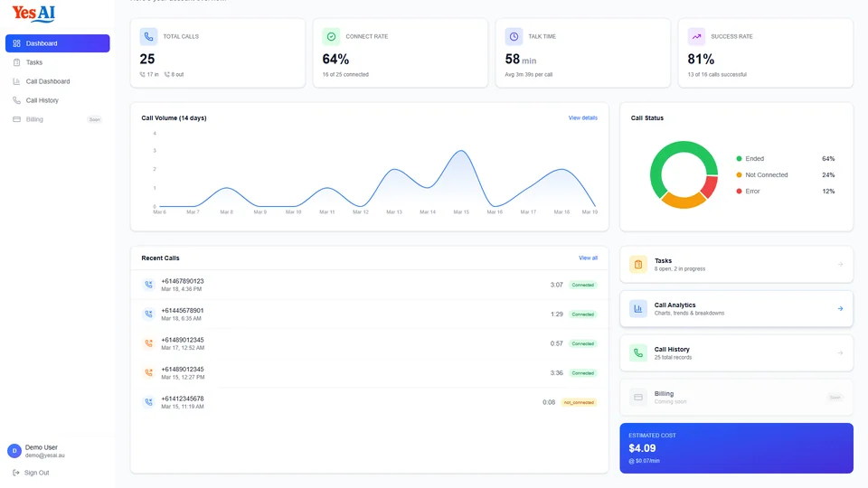This screenshot has height=488, width=868.
Task: Click the call icon for +61445678901
Action: click(148, 314)
